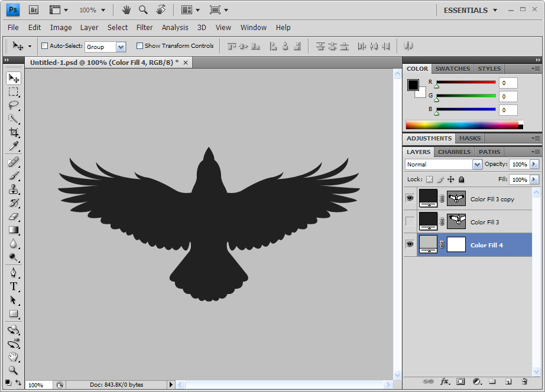Screen dimensions: 545x392
Task: Enable the Auto-Select checkbox
Action: [x=44, y=46]
